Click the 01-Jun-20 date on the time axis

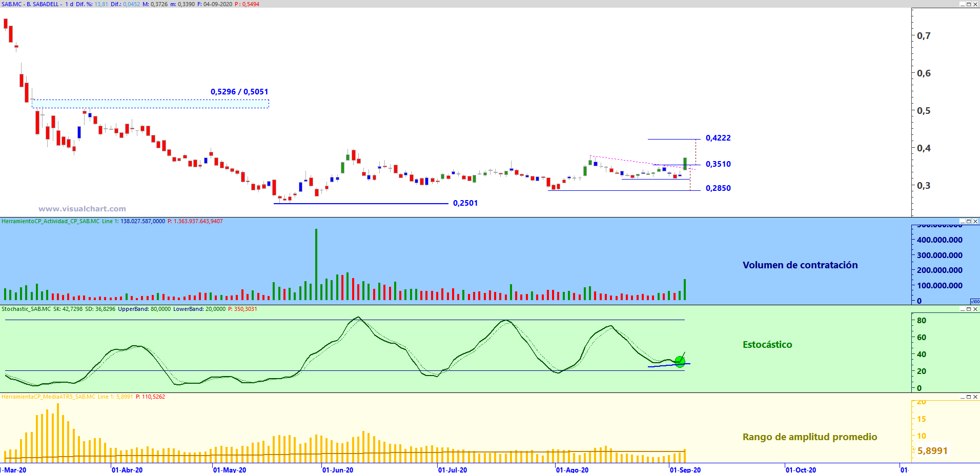tap(338, 469)
